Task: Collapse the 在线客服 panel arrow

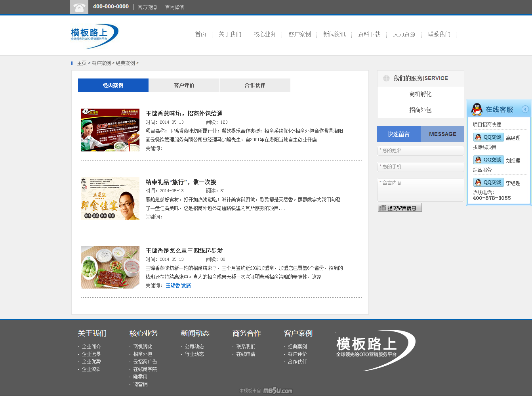Action: click(525, 109)
